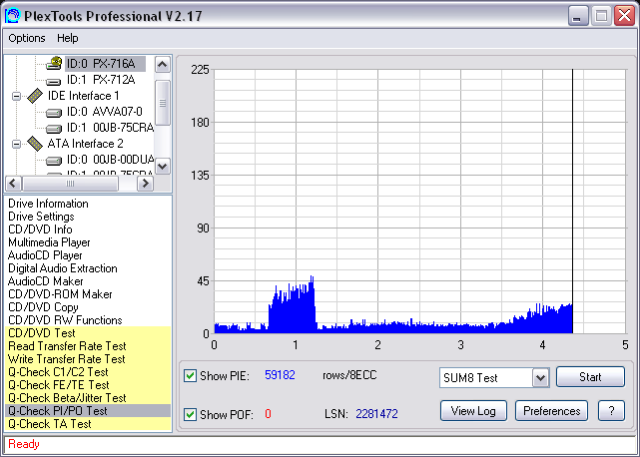This screenshot has width=640, height=457.
Task: Open AudioCD Maker
Action: pyautogui.click(x=45, y=281)
